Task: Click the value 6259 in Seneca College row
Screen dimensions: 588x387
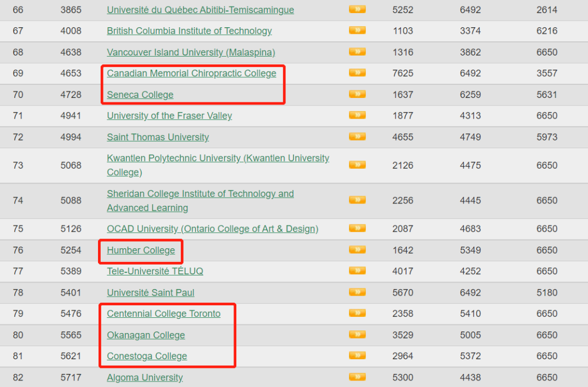Action: (470, 95)
